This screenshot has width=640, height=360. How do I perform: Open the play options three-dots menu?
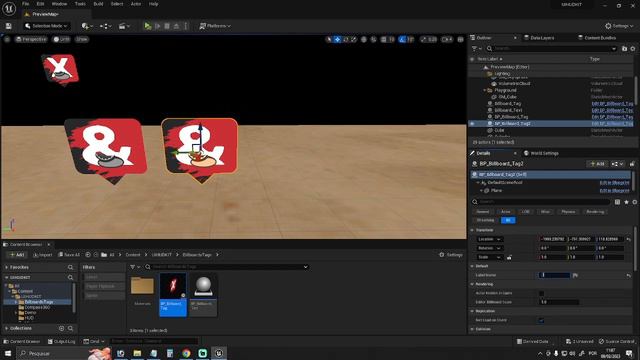coord(186,26)
